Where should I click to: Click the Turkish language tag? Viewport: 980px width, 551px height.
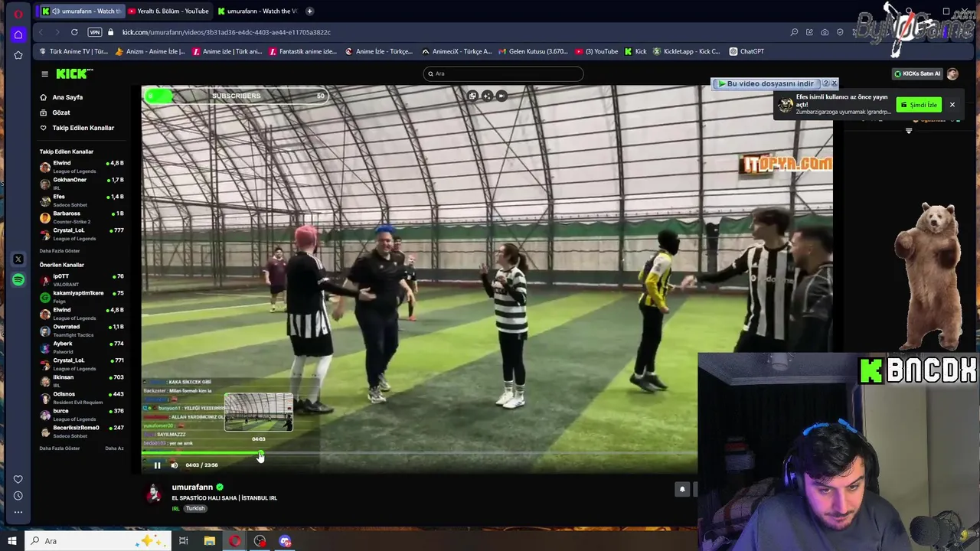pyautogui.click(x=195, y=508)
